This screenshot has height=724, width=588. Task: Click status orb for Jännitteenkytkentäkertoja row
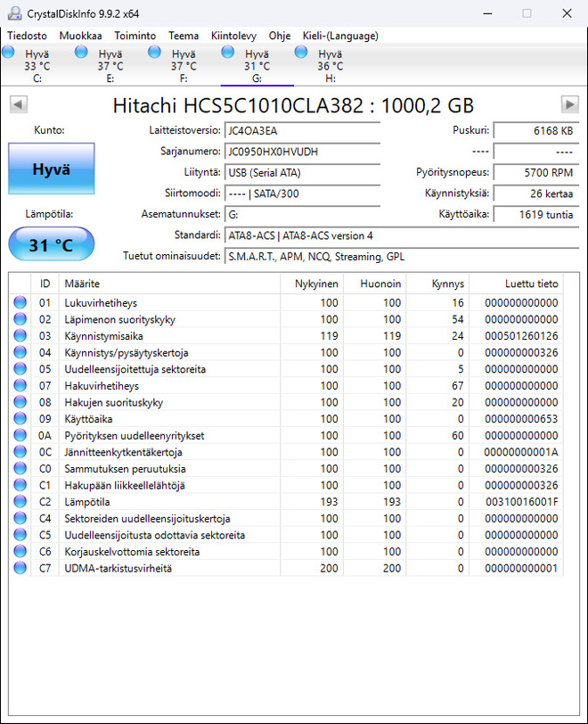coord(20,452)
